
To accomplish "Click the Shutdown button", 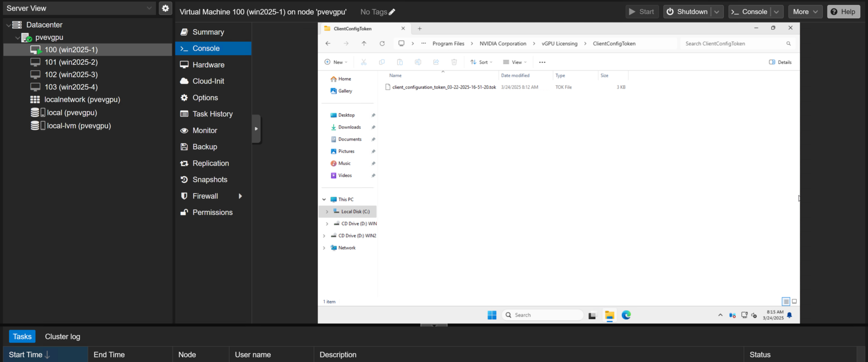I will [687, 12].
